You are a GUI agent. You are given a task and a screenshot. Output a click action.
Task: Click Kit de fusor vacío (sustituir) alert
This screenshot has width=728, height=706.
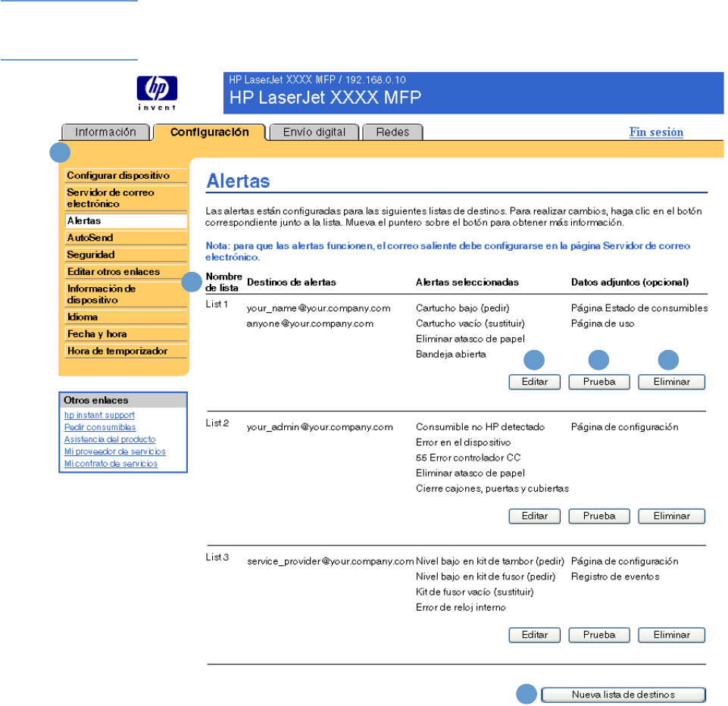pyautogui.click(x=474, y=592)
